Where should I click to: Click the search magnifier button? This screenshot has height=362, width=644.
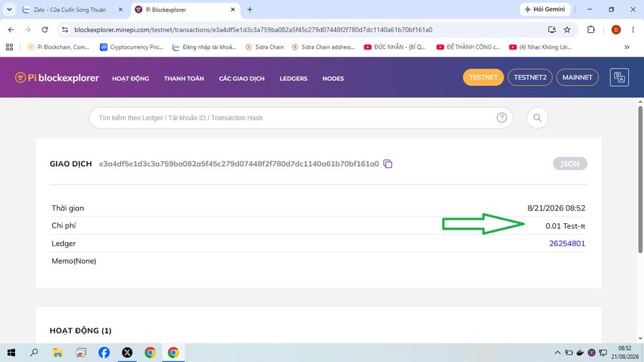pyautogui.click(x=537, y=118)
